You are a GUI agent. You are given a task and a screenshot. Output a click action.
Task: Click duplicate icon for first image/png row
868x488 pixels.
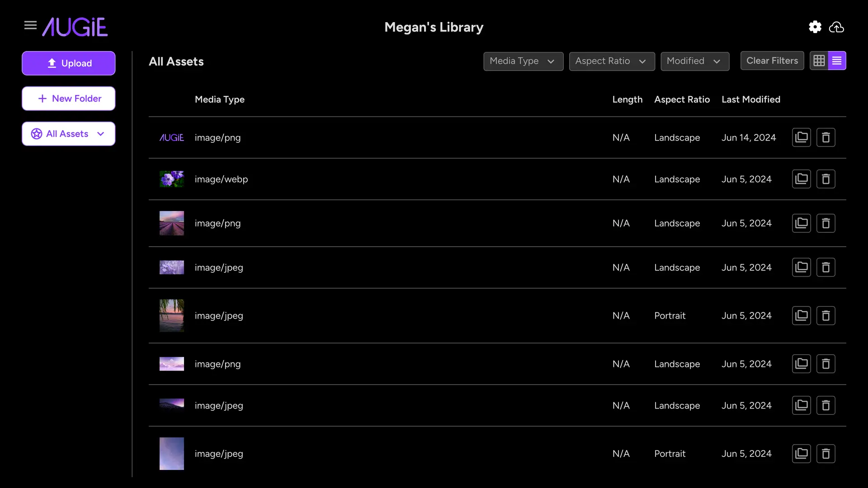coord(801,138)
